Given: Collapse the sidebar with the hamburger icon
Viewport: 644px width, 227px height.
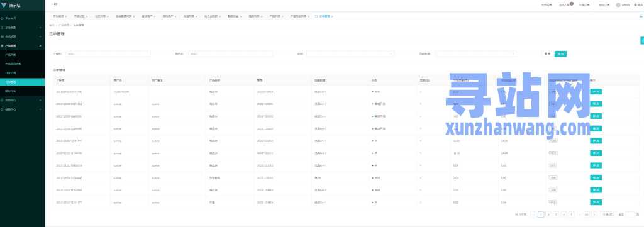Looking at the screenshot, I should pyautogui.click(x=55, y=4).
